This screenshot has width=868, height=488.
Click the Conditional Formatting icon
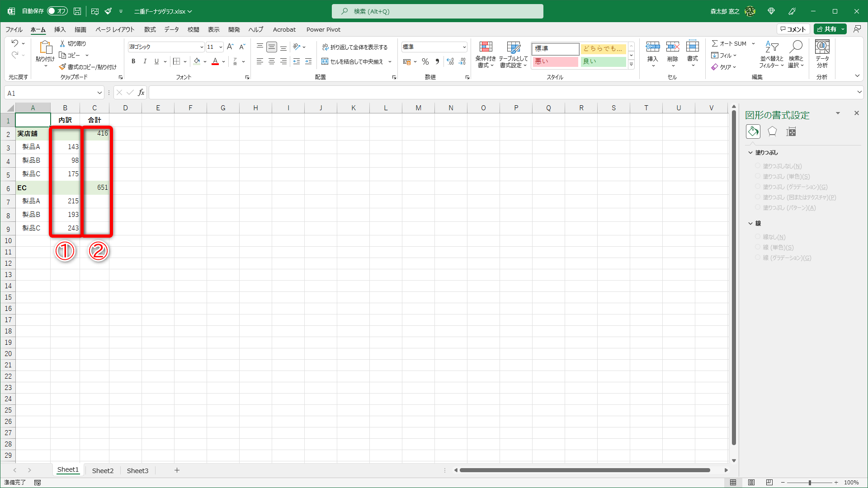486,47
